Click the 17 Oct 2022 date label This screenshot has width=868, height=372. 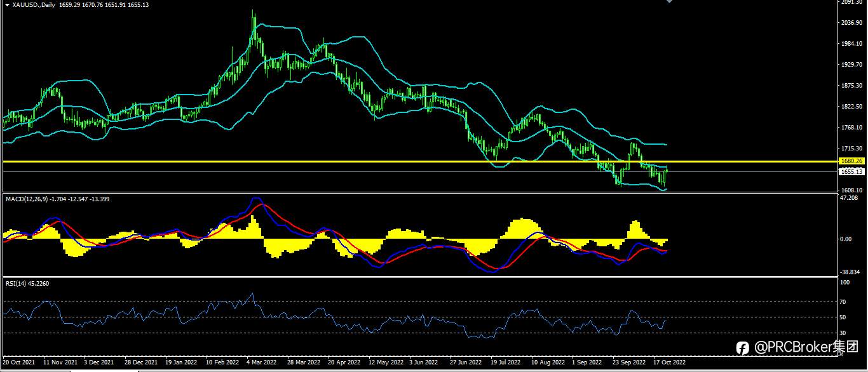(x=670, y=362)
